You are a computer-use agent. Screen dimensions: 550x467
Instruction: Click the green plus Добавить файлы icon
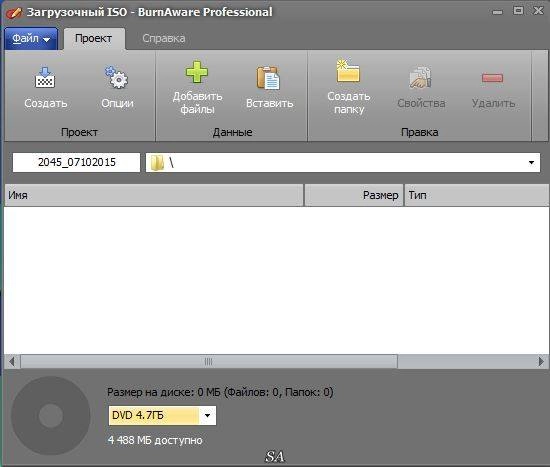tap(197, 72)
